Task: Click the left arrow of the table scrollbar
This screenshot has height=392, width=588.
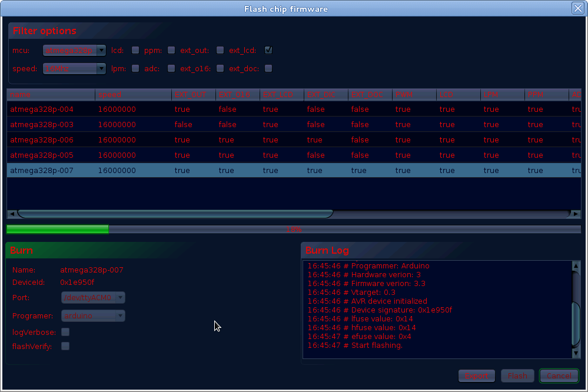Action: coord(12,214)
